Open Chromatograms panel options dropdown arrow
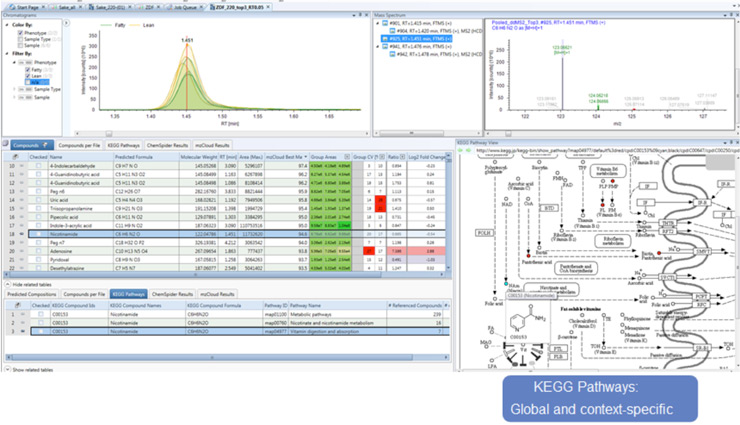Screen dimensions: 740x425 354,15
